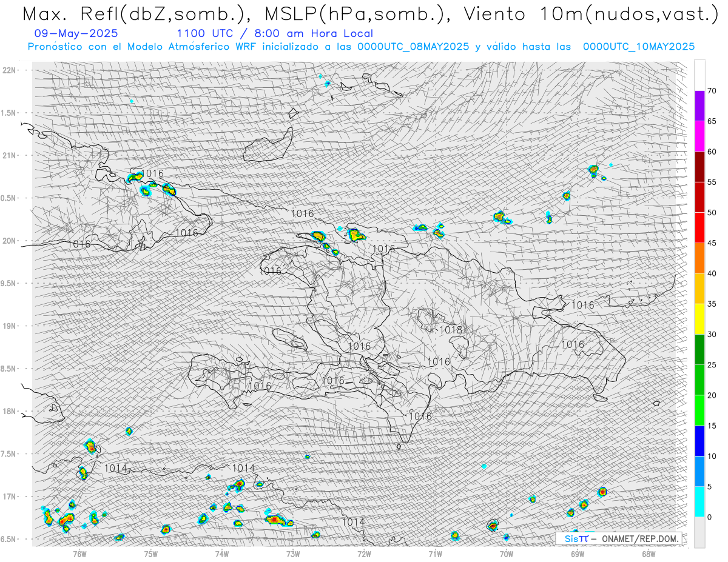Click the dark blue 10–15 dBZ colorbar segment
Image resolution: width=728 pixels, height=562 pixels.
[699, 441]
